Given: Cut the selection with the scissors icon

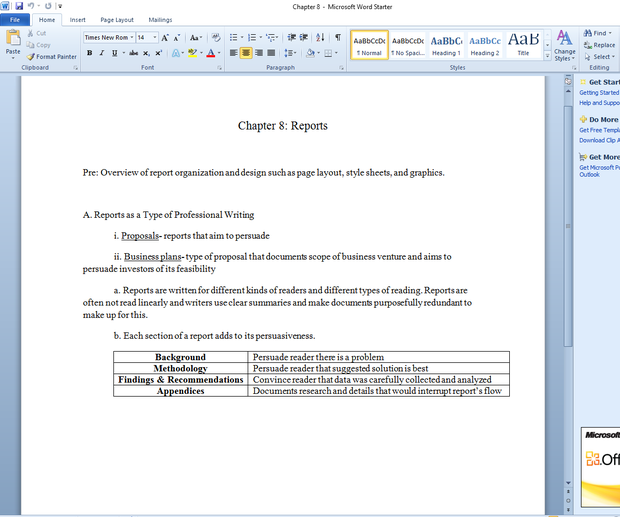Looking at the screenshot, I should (30, 34).
